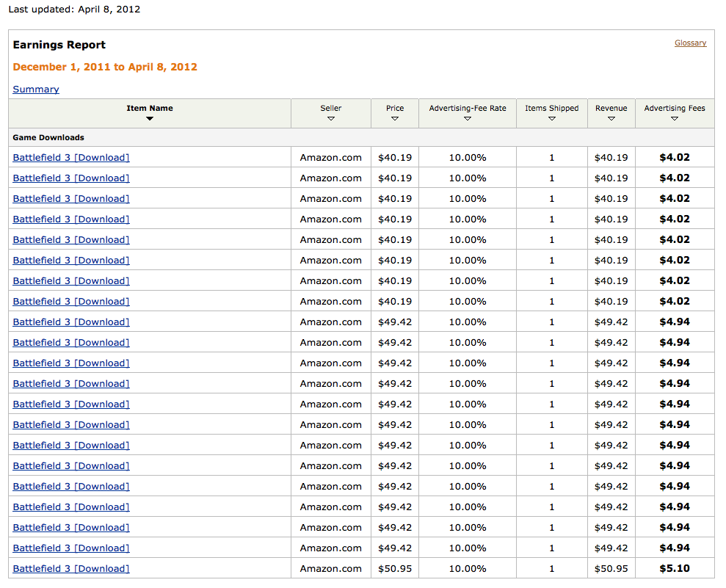Click the Item Name sort arrow
This screenshot has width=726, height=588.
pyautogui.click(x=149, y=119)
